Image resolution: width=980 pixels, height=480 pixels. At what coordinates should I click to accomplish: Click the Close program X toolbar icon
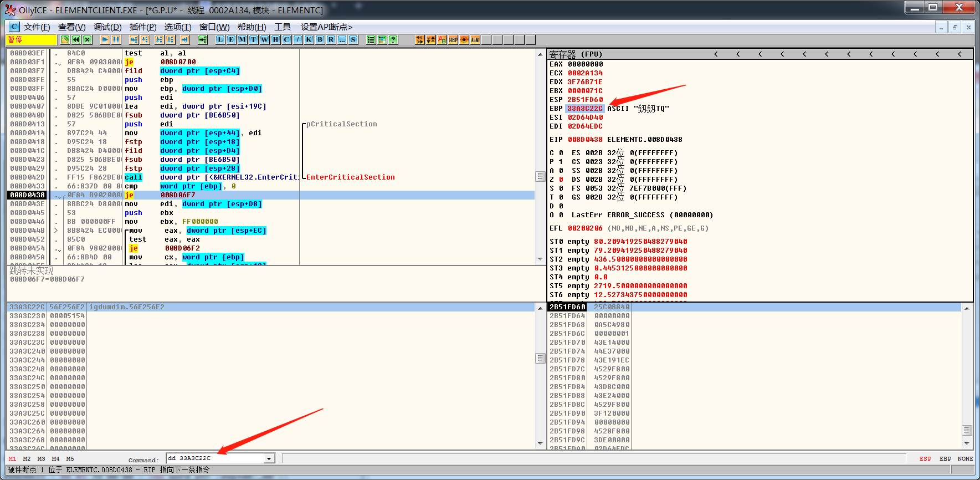pyautogui.click(x=88, y=39)
